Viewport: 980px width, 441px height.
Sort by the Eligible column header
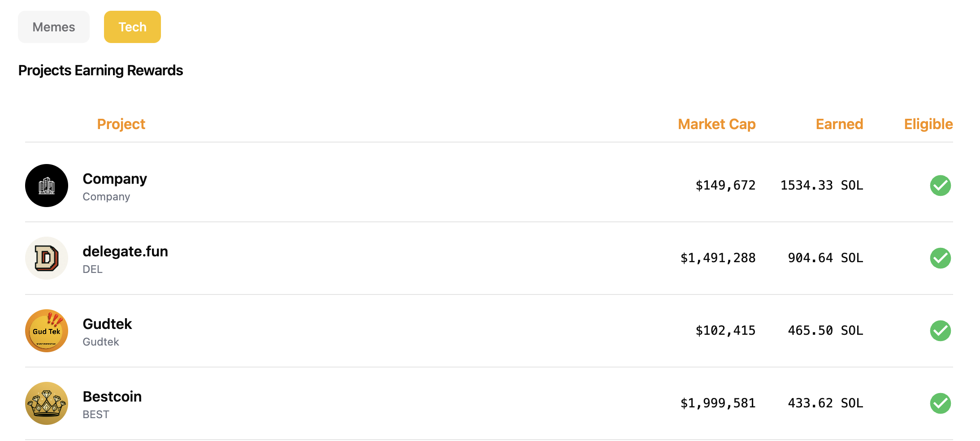(x=928, y=124)
